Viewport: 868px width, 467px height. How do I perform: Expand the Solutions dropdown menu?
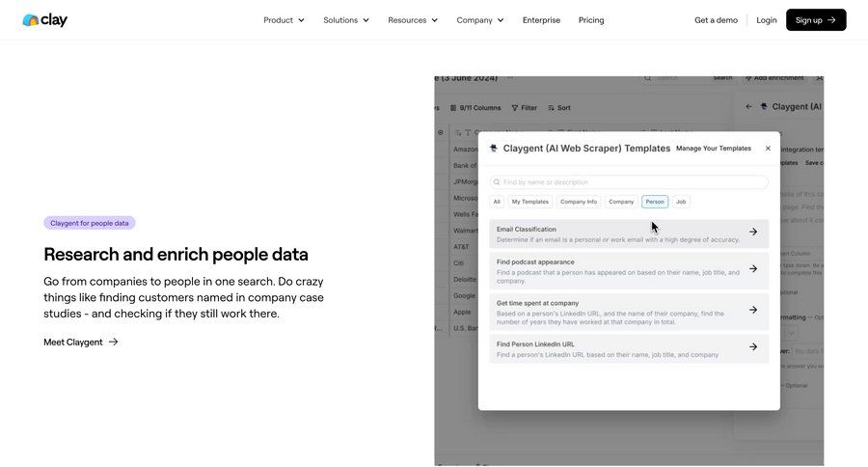click(346, 20)
